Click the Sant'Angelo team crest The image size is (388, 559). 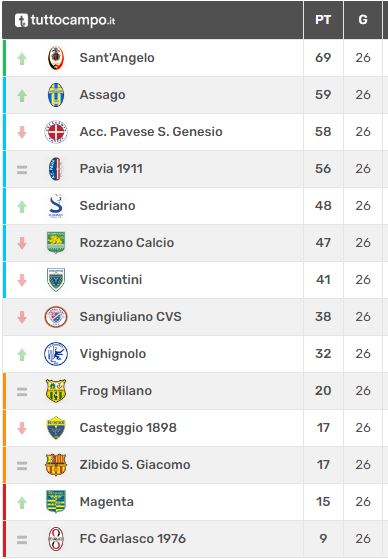click(x=56, y=58)
